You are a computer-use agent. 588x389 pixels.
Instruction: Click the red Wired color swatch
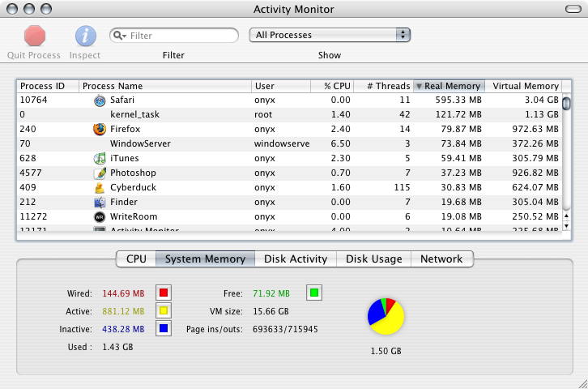coord(164,293)
